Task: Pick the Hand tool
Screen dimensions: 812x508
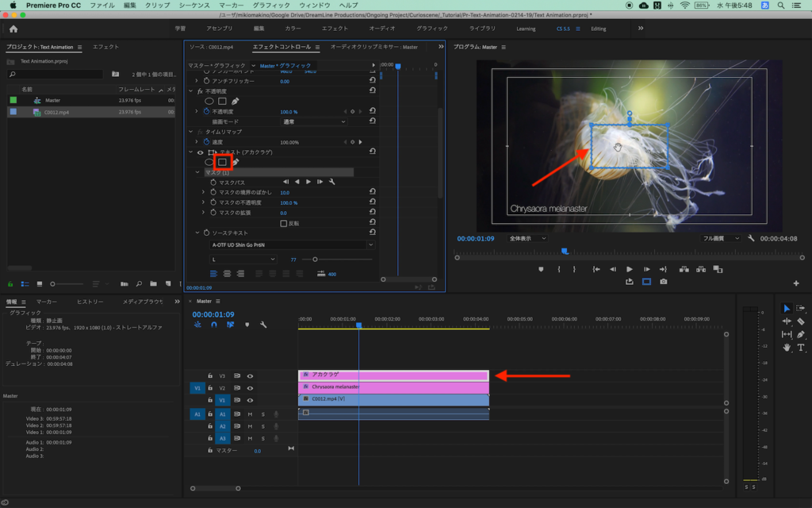Action: tap(787, 348)
